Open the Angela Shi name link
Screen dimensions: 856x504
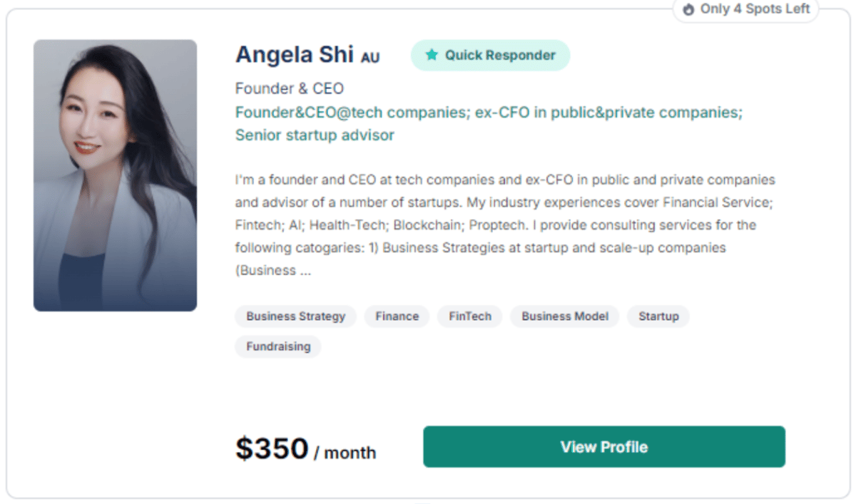295,54
